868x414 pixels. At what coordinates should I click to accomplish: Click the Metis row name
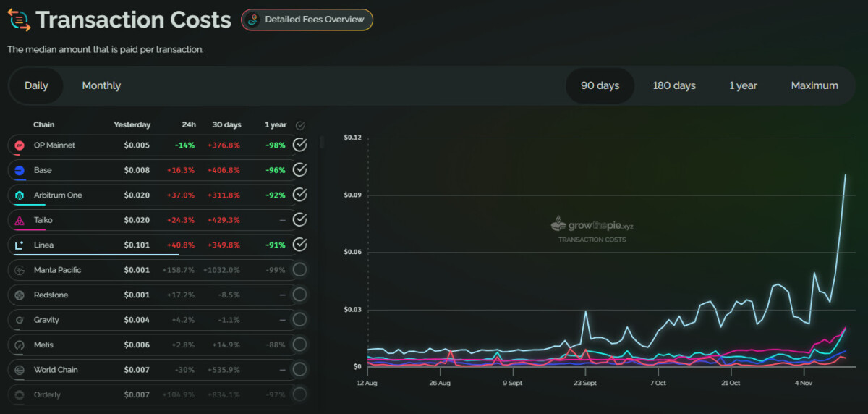(x=43, y=345)
